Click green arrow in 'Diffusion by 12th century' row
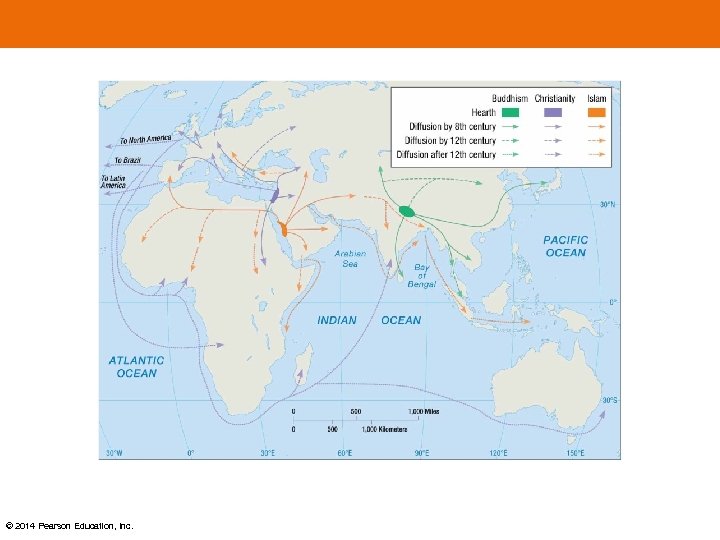This screenshot has height=540, width=720. click(510, 141)
